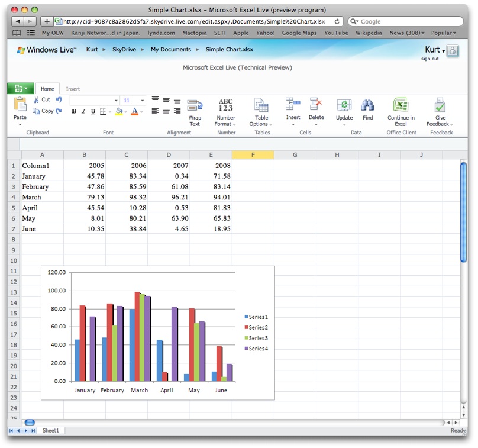Add a bookmark with the plus button
The image size is (478, 448).
[47, 21]
